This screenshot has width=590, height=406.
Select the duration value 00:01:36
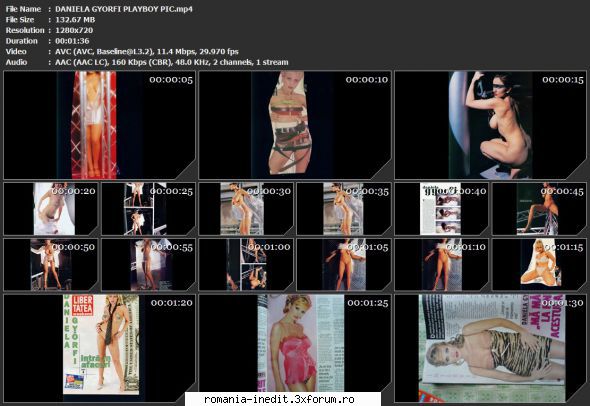click(x=72, y=41)
